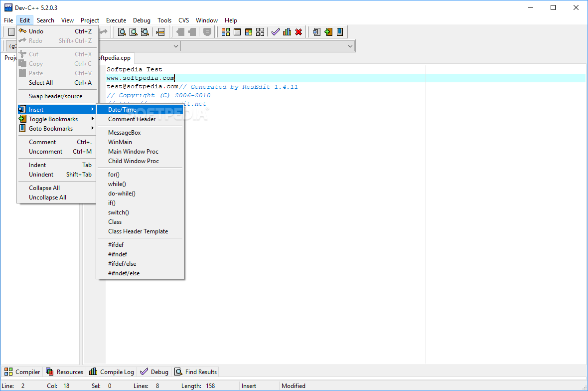Open the Find Results bottom tab
This screenshot has height=391, width=588.
(x=196, y=372)
